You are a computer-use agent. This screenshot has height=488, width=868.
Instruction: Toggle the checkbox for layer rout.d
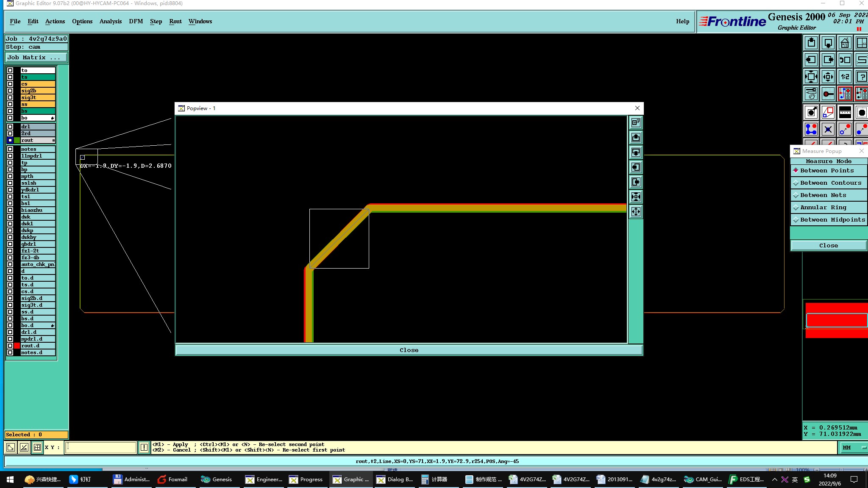pos(10,346)
